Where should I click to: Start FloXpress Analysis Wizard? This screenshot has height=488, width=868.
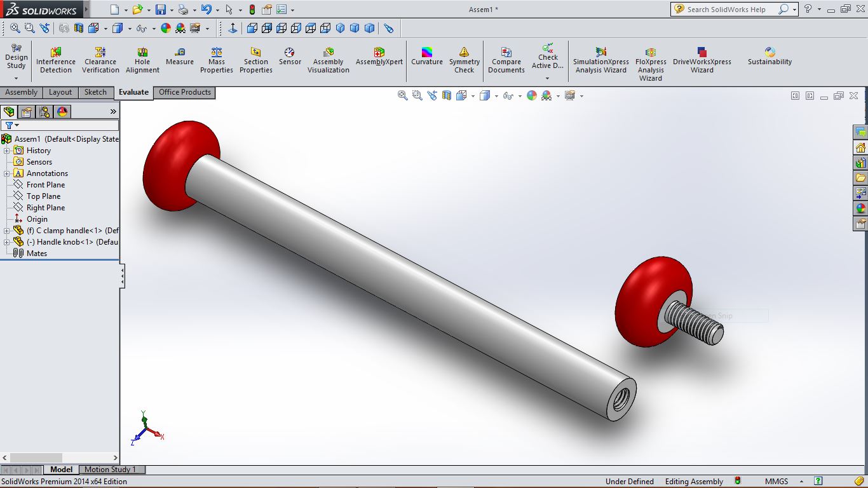click(x=651, y=64)
